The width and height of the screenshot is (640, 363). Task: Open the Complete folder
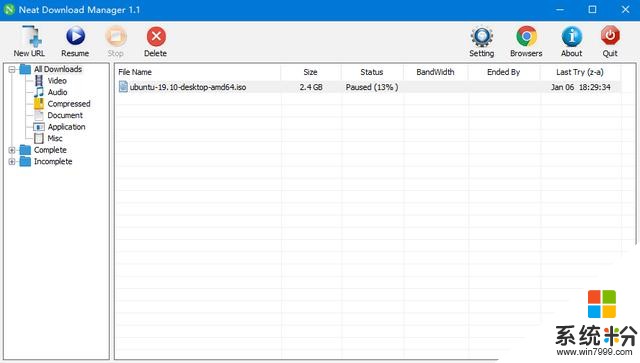pyautogui.click(x=50, y=150)
